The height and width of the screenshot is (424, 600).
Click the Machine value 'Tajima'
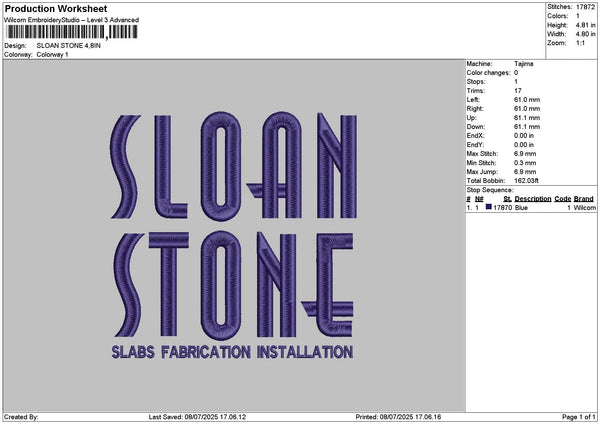pyautogui.click(x=523, y=64)
